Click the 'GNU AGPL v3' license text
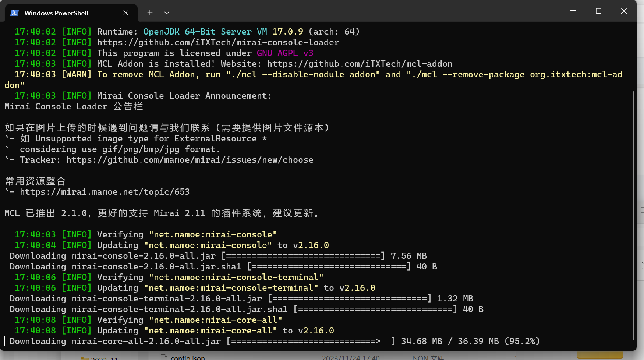The width and height of the screenshot is (644, 360). (285, 53)
